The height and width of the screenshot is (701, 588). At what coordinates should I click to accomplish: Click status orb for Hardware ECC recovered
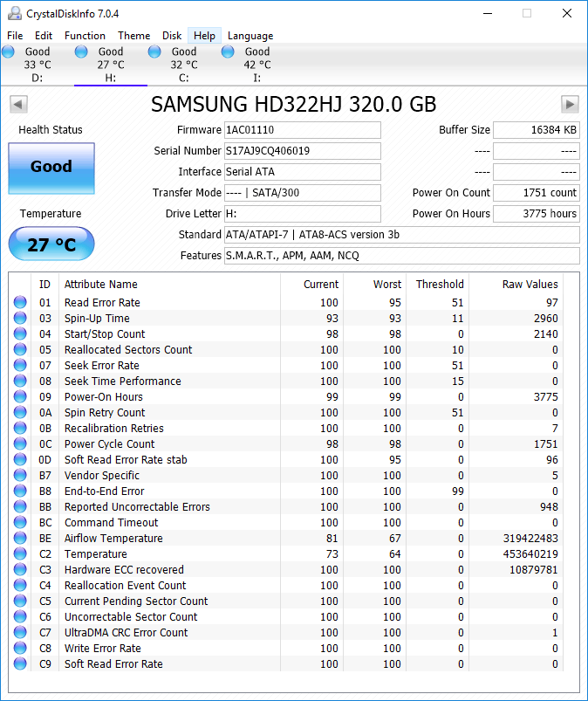click(x=20, y=569)
